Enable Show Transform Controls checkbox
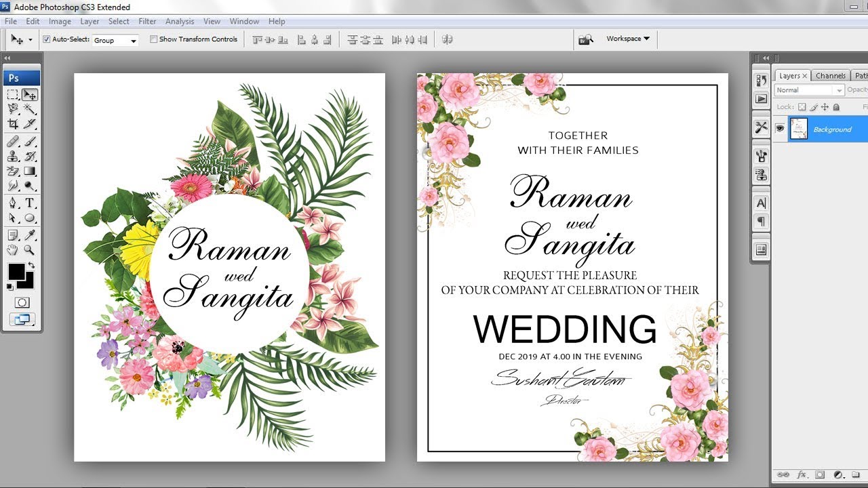This screenshot has height=488, width=868. tap(153, 39)
